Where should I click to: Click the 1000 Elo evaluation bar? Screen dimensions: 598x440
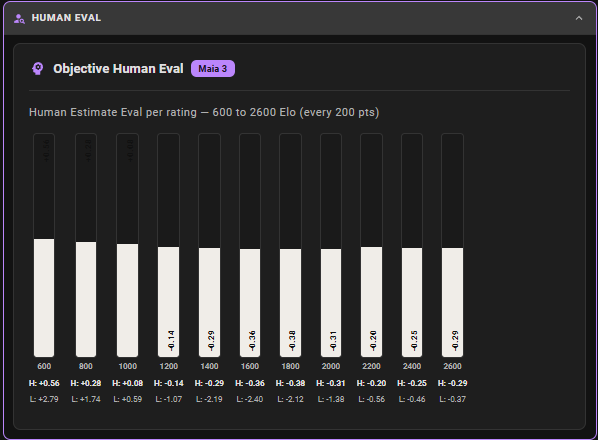click(x=127, y=245)
